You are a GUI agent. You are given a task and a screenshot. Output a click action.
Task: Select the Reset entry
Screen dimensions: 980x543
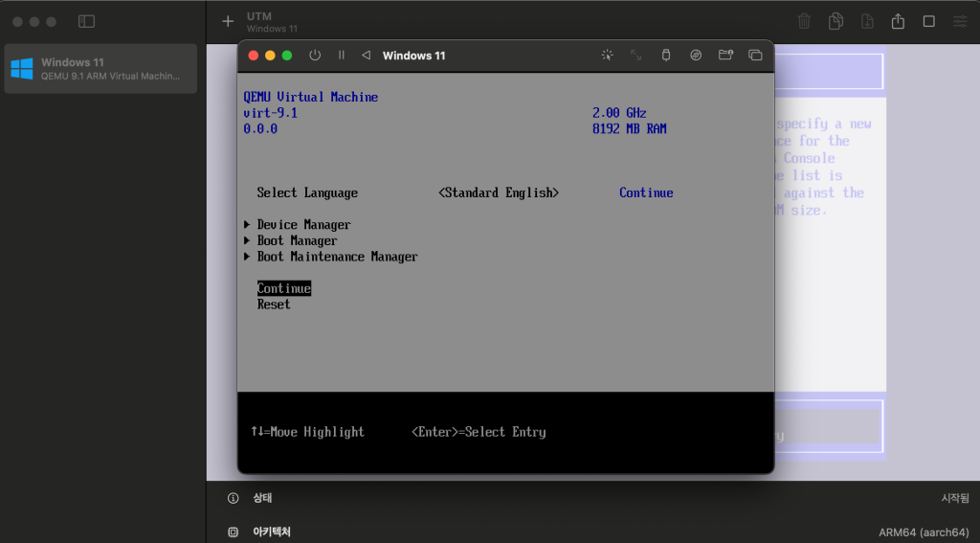(x=274, y=305)
